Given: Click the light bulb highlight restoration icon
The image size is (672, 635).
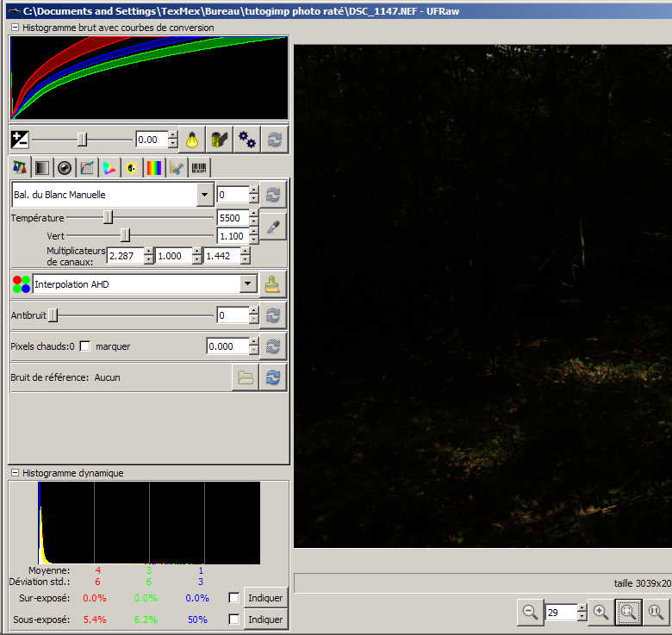Looking at the screenshot, I should 192,140.
